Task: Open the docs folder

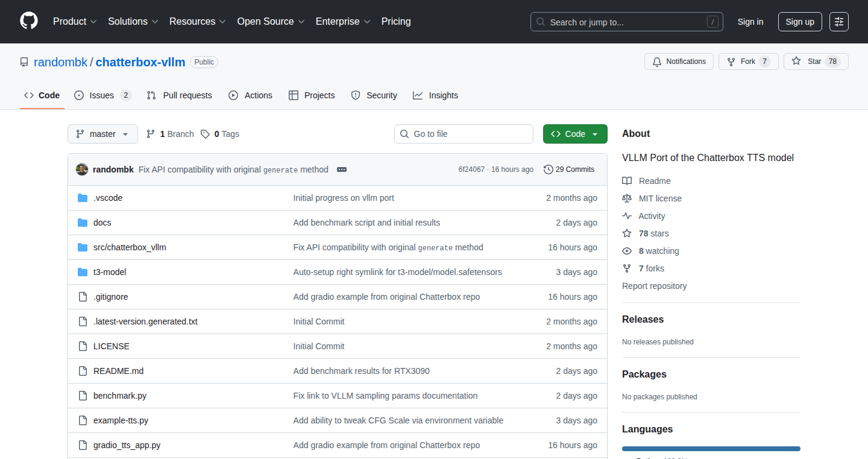Action: 102,223
